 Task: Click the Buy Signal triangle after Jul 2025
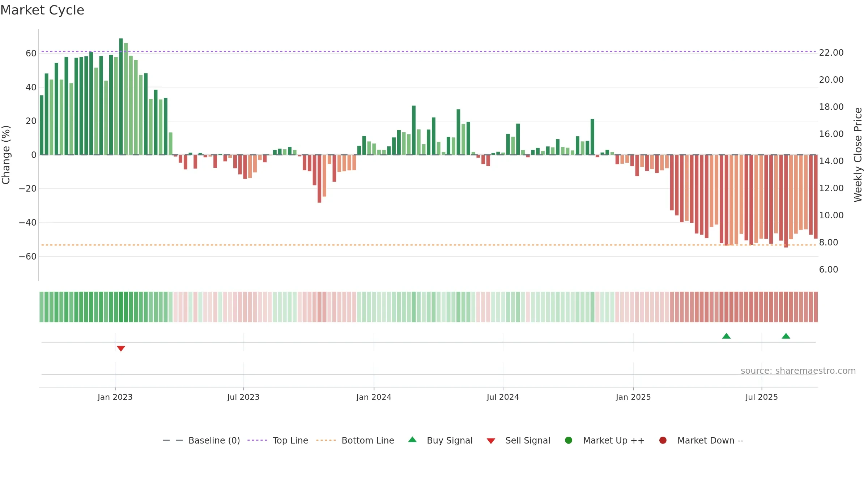786,336
